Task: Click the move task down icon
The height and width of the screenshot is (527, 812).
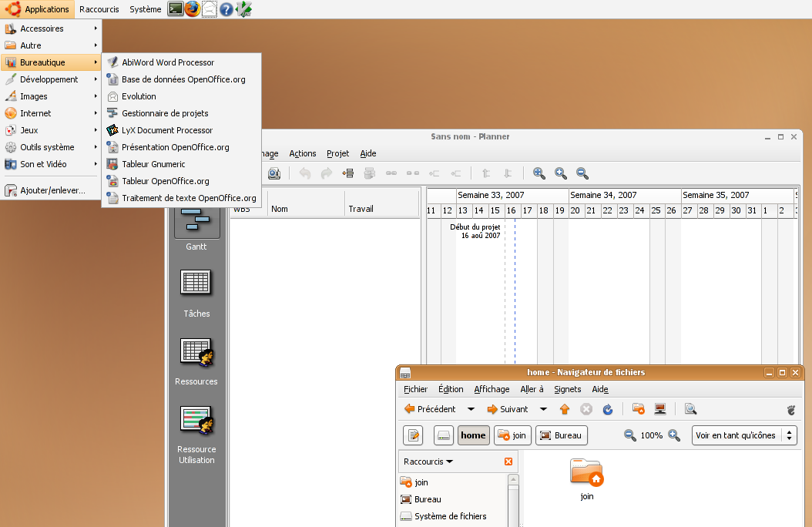Action: pos(508,173)
